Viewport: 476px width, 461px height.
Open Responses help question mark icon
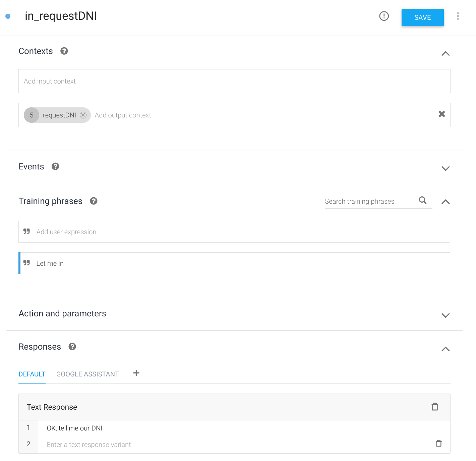(72, 347)
